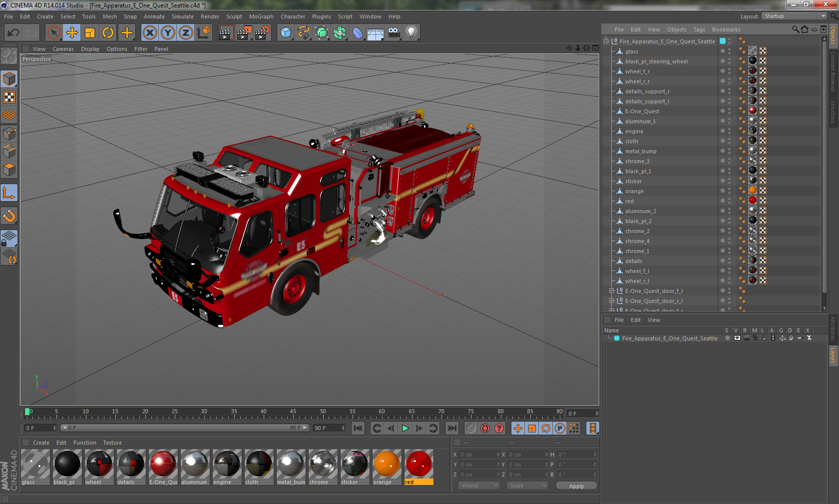Select the orange material swatch
839x504 pixels.
pos(387,467)
